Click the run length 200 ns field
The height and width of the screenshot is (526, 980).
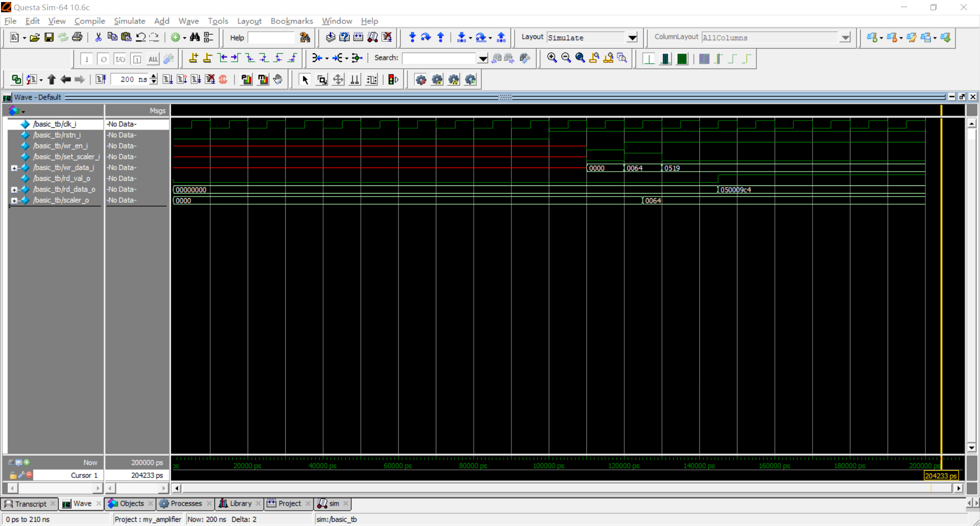tap(130, 79)
